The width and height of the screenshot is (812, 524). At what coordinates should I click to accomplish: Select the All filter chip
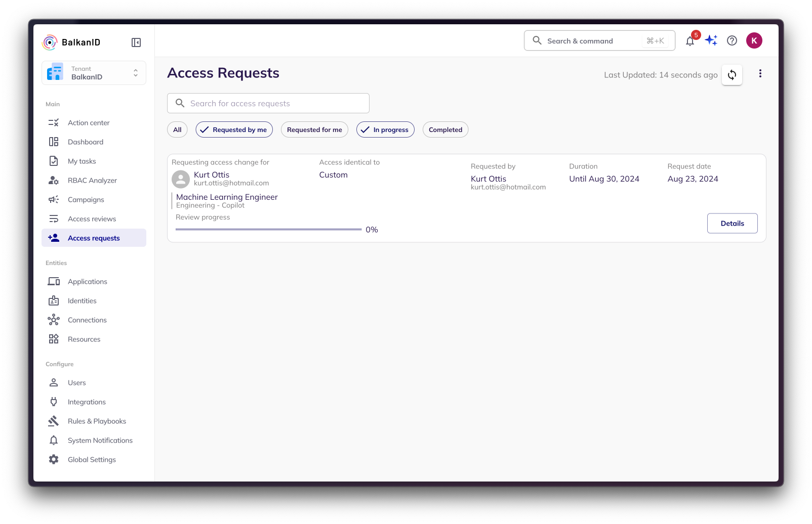pos(177,129)
